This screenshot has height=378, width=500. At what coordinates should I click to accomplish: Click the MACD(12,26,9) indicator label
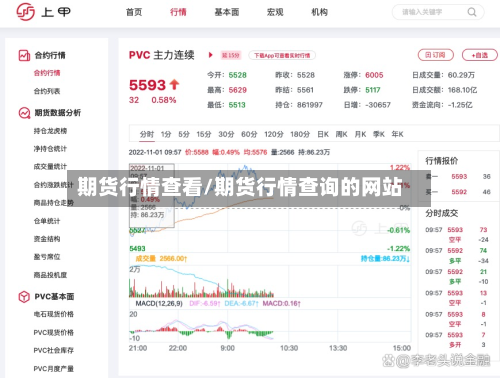[159, 304]
